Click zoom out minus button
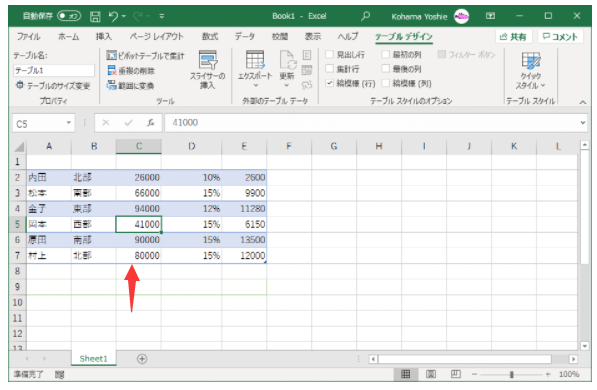The width and height of the screenshot is (597, 390). click(x=474, y=374)
